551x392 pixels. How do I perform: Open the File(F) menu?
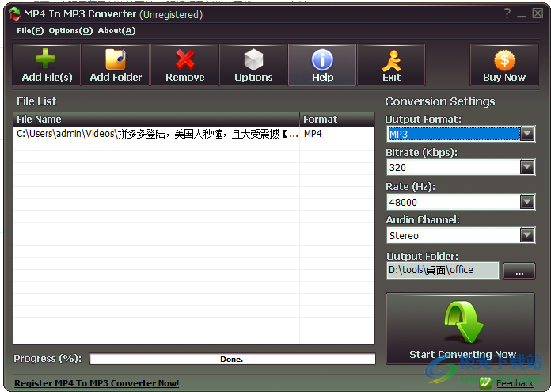(x=30, y=31)
